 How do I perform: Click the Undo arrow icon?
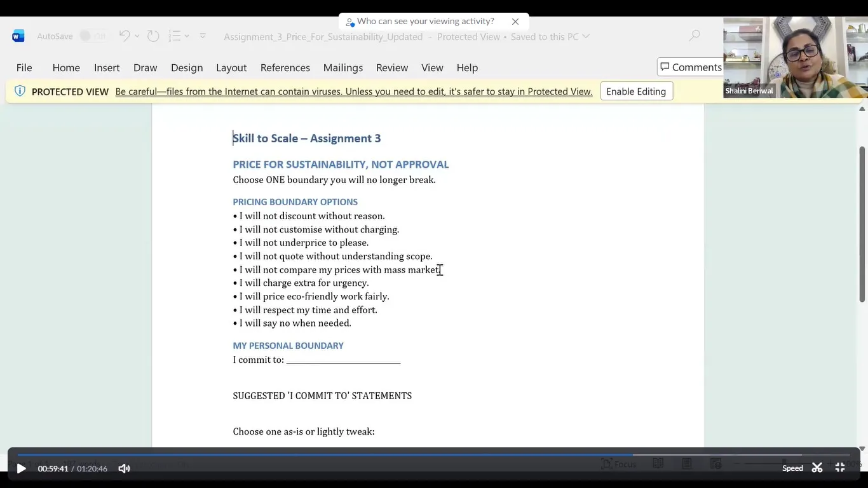[125, 36]
